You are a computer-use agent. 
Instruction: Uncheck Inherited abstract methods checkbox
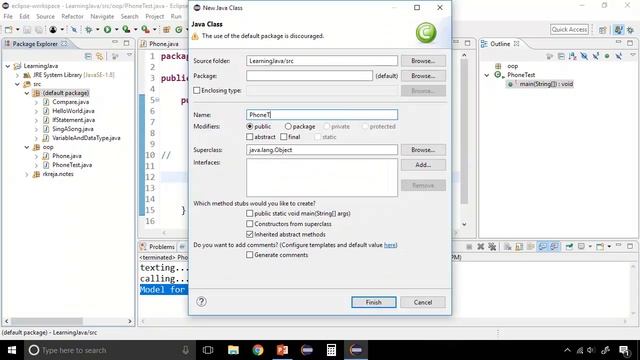point(249,234)
